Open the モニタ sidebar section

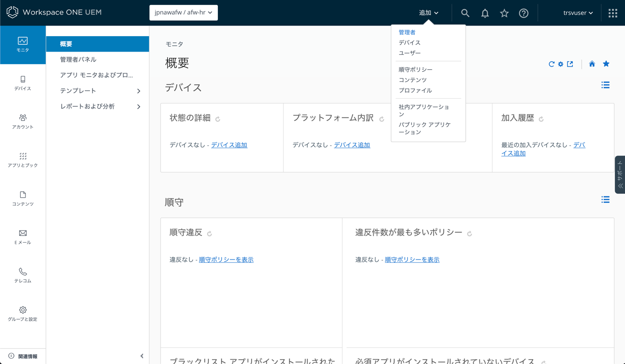tap(23, 45)
